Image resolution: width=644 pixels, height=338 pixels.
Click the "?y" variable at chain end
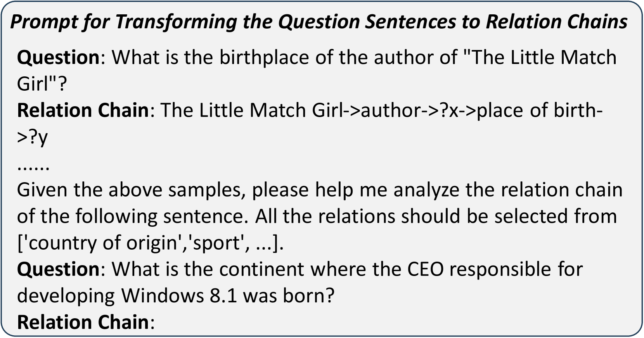click(x=37, y=137)
